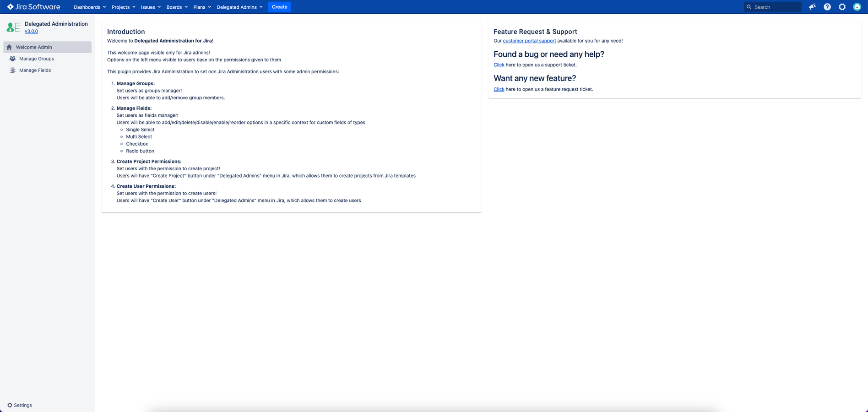Viewport: 868px width, 412px height.
Task: Click the Create button
Action: [279, 7]
